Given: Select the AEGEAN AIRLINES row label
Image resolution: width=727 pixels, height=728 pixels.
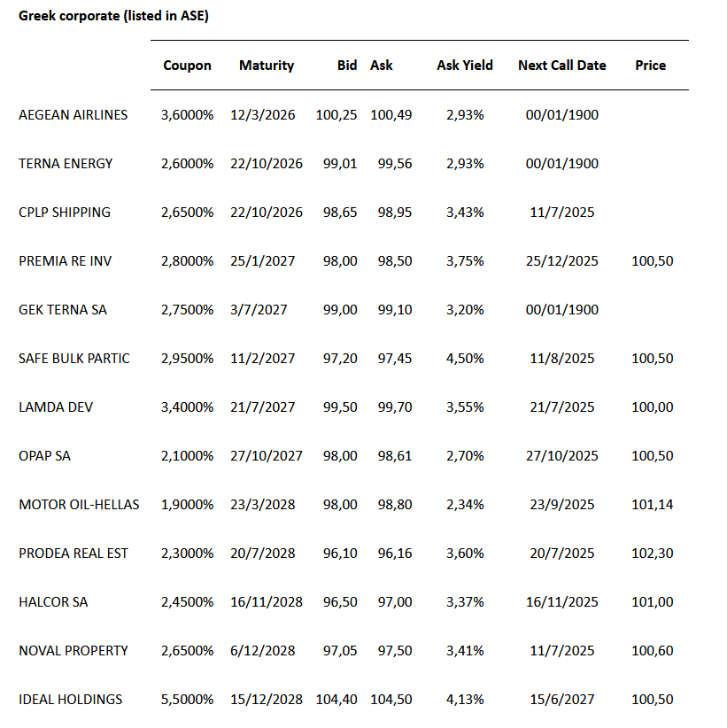Looking at the screenshot, I should tap(73, 115).
